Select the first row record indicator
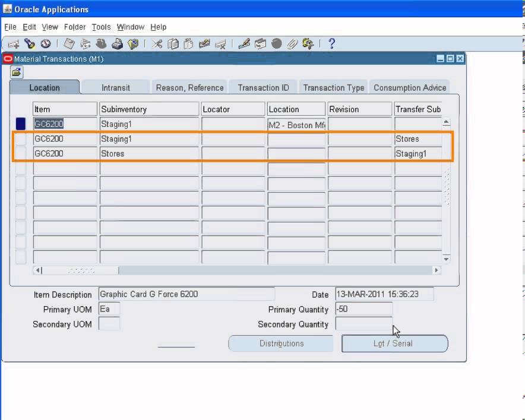525x420 pixels. pyautogui.click(x=21, y=124)
